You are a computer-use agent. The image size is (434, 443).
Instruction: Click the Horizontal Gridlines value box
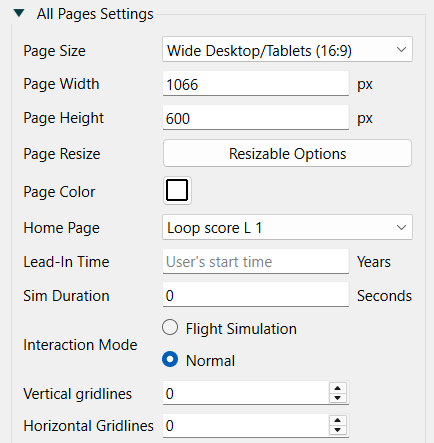(x=246, y=425)
